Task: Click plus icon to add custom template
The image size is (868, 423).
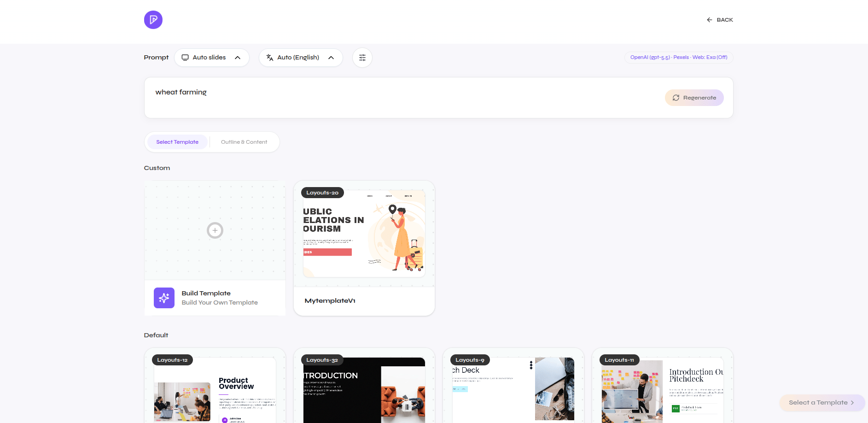Action: click(x=215, y=230)
